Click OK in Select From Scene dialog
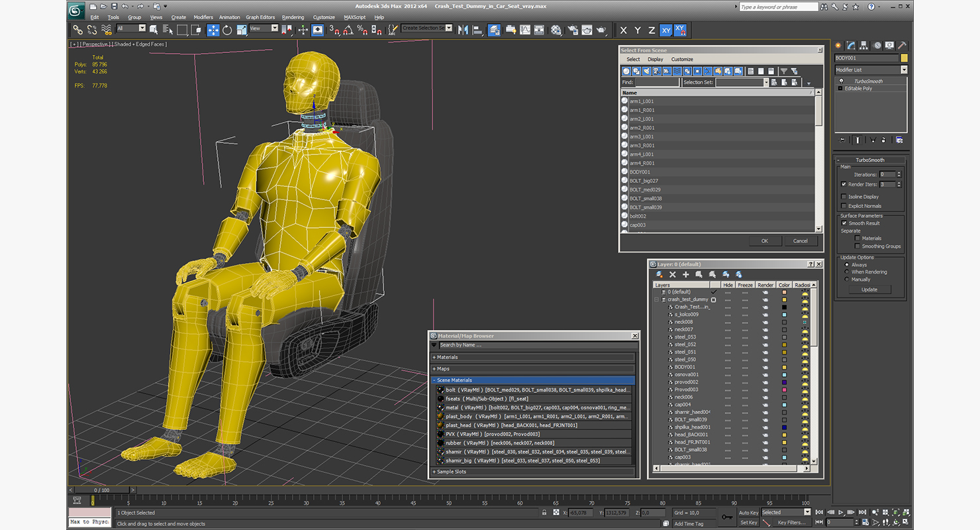 [x=764, y=240]
